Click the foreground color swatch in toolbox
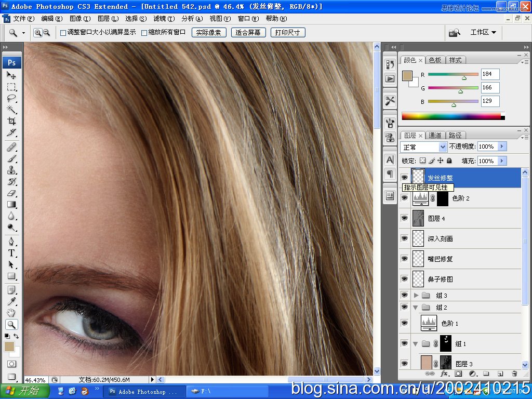The height and width of the screenshot is (399, 532). [9, 347]
